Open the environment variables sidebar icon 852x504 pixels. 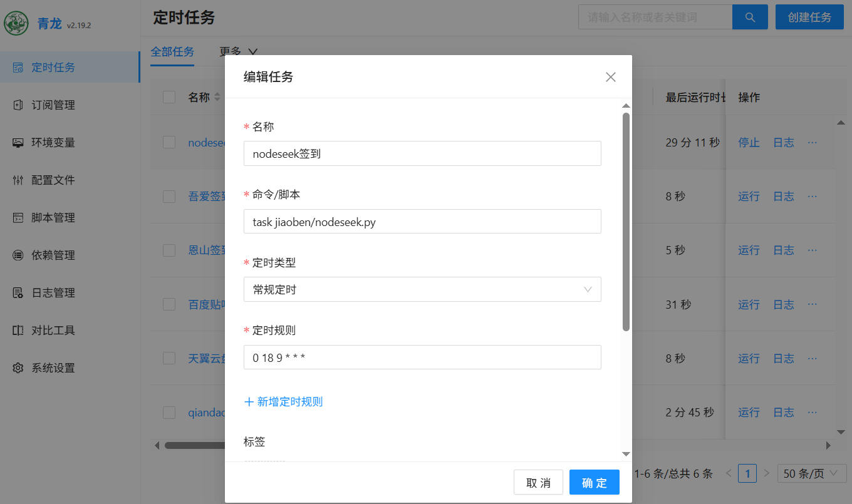[x=18, y=143]
